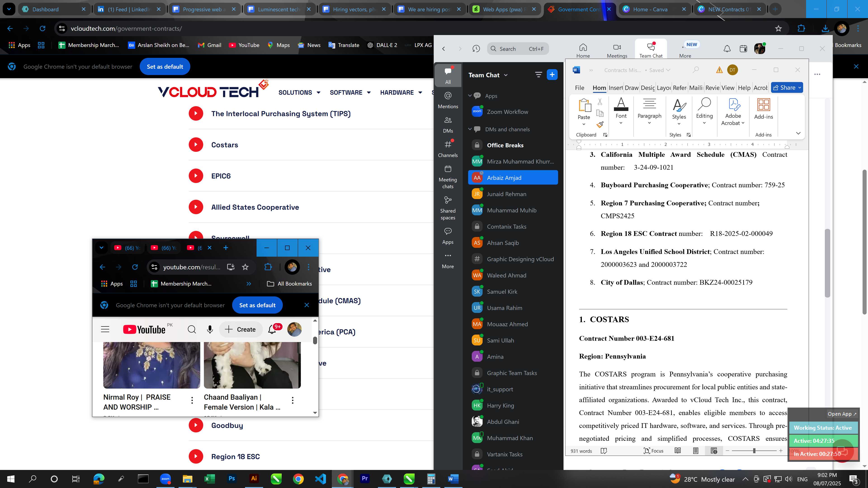Open DMs section in Zoom sidebar
The width and height of the screenshot is (868, 488).
(x=448, y=125)
